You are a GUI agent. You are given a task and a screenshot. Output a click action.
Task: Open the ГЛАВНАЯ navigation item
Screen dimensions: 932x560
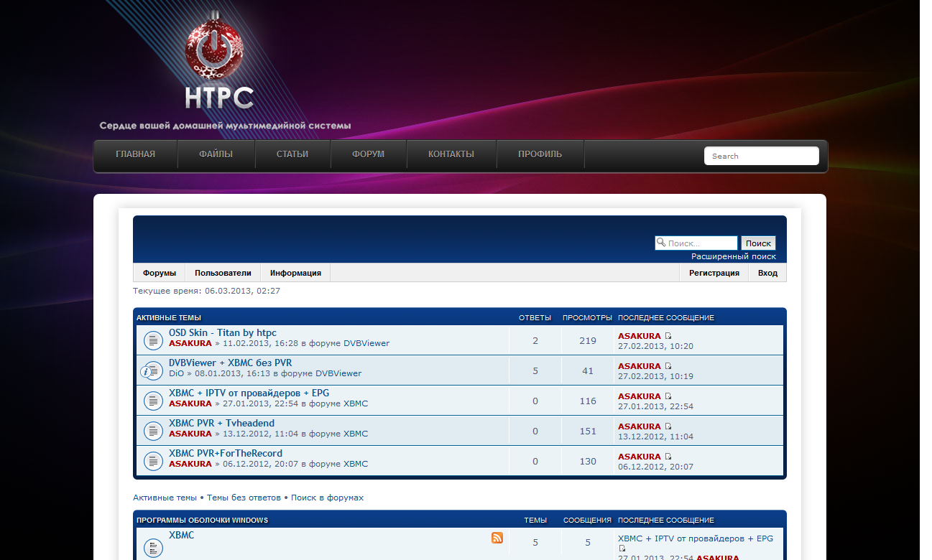pyautogui.click(x=135, y=154)
